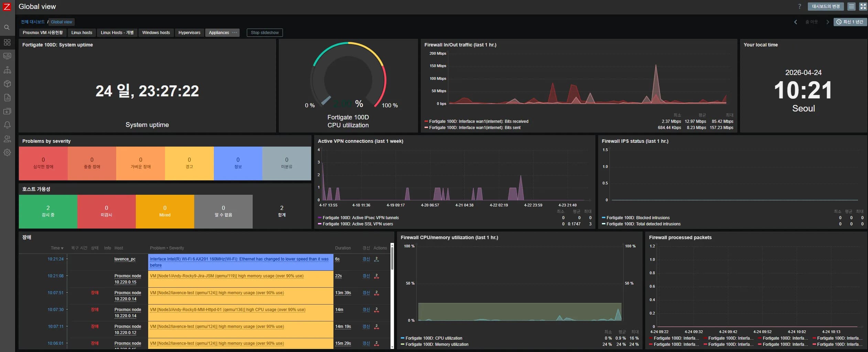Show actions for the 10:07:30 problem

(376, 310)
